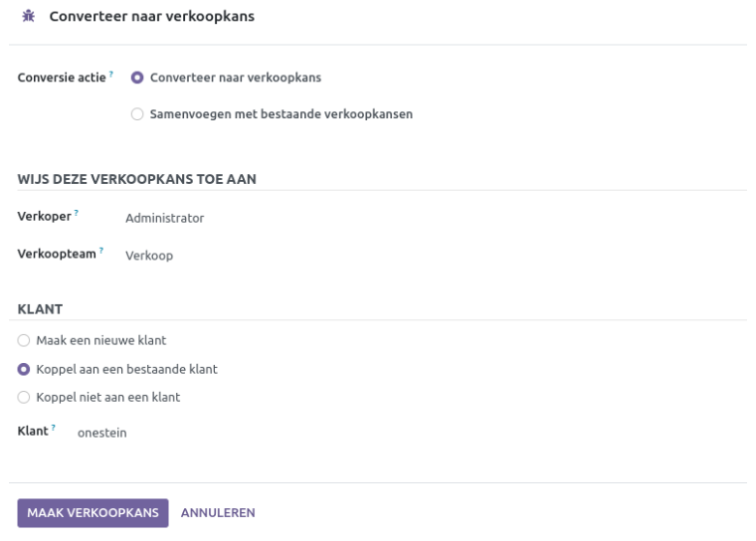Choose 'Maak een nieuwe klant' radio button
Viewport: 756px width, 541px height.
[24, 340]
